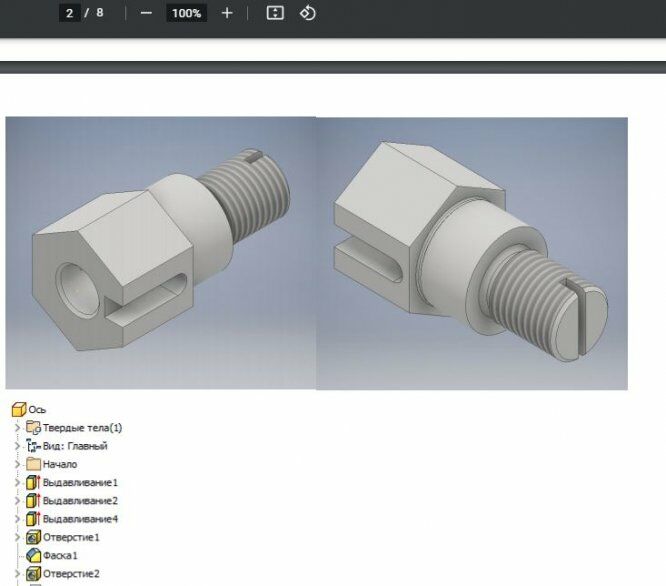Expand the Выдавливание1 node
The image size is (666, 586).
17,482
